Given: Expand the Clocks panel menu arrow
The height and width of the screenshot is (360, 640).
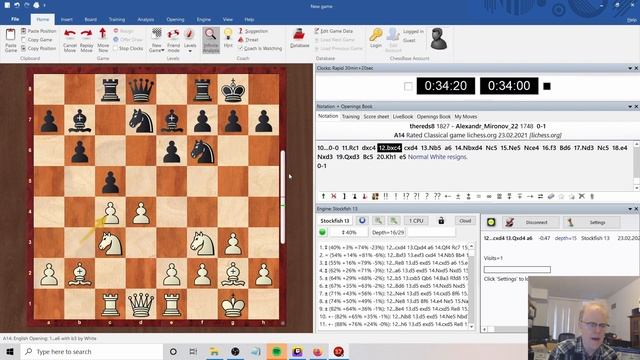Looking at the screenshot, I should [x=630, y=68].
